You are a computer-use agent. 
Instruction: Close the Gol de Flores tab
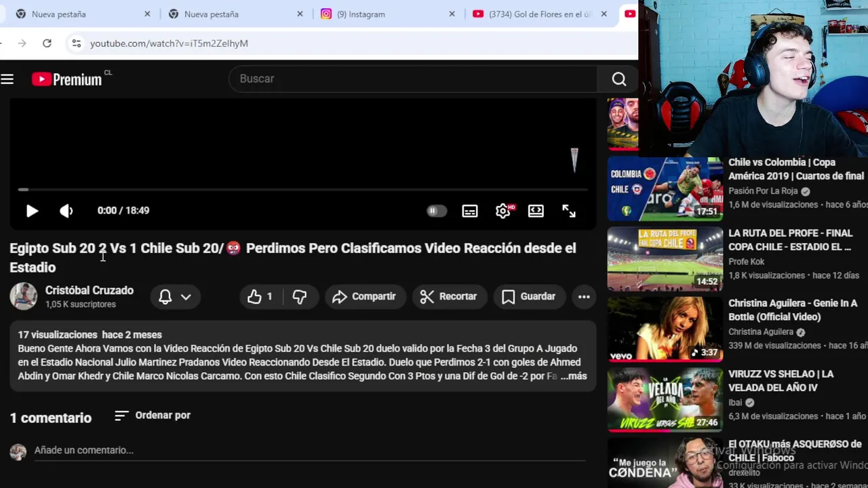tap(604, 14)
